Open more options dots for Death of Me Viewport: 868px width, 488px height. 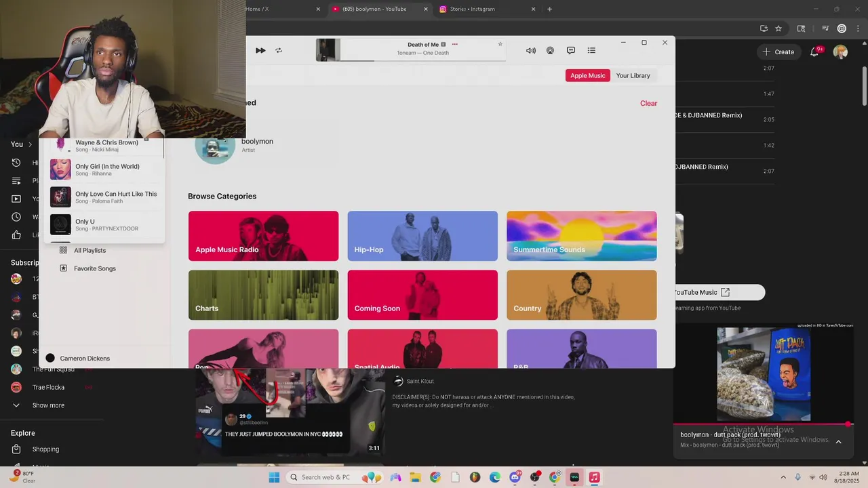click(x=455, y=44)
